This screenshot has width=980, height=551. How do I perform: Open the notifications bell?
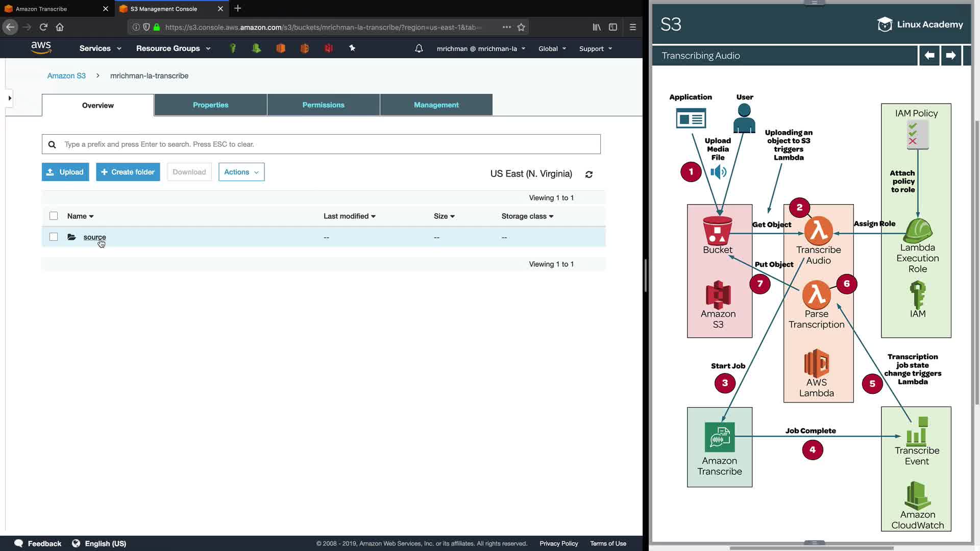click(x=419, y=48)
